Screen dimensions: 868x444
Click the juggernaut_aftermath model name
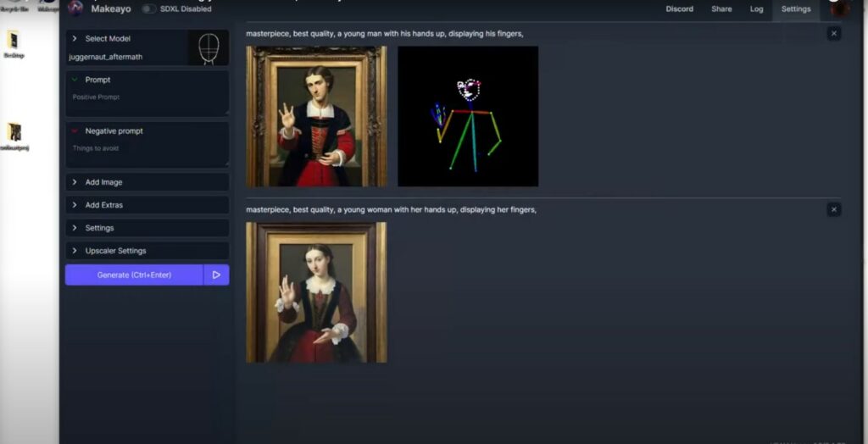pos(105,57)
